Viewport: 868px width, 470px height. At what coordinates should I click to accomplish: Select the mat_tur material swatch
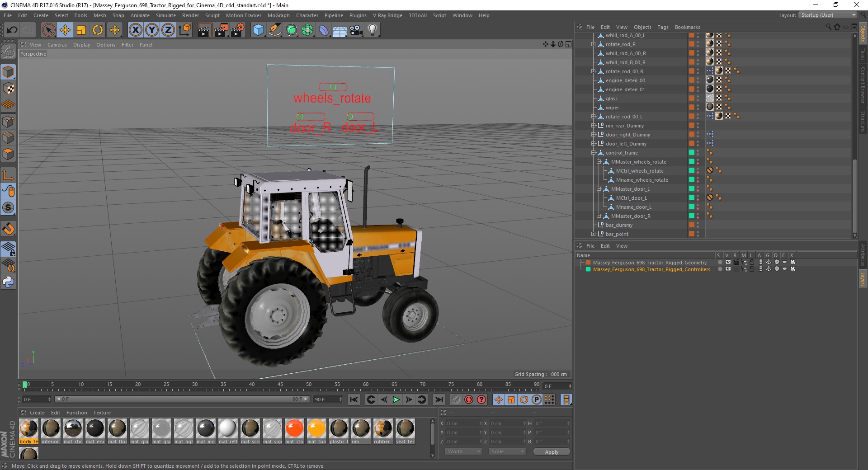(316, 428)
